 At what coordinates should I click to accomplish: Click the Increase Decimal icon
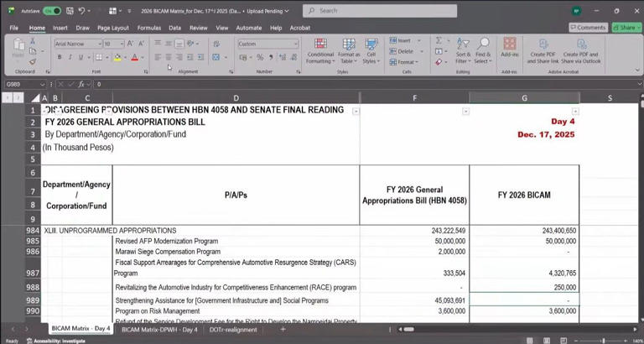[282, 58]
